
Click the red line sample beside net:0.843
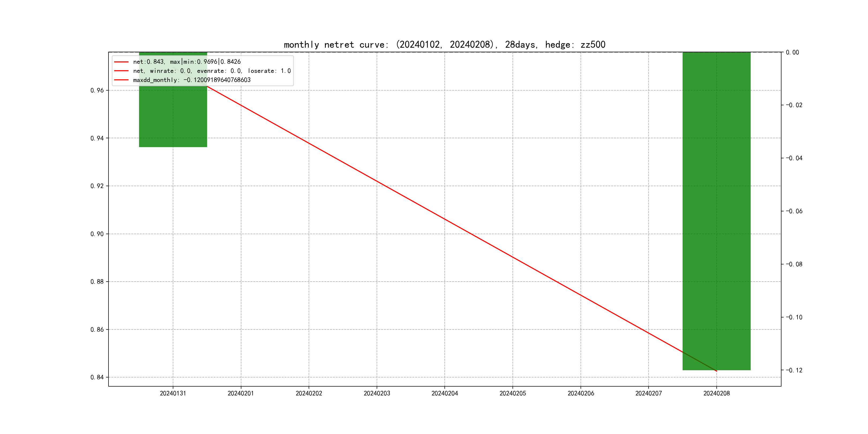[121, 62]
